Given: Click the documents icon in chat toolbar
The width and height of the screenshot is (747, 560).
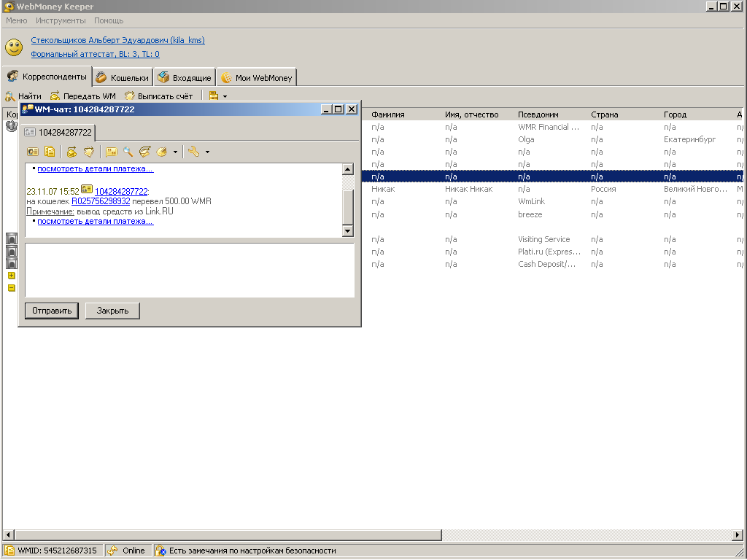Looking at the screenshot, I should (50, 152).
